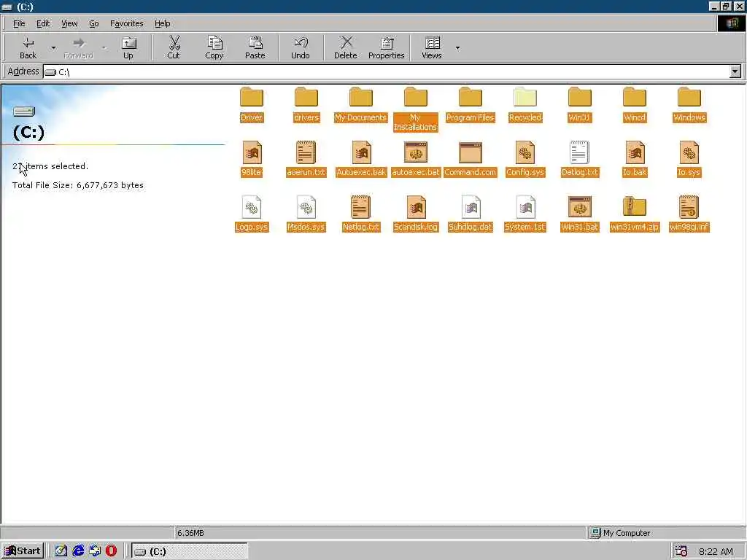Select the Logo.sys file
Viewport: 747px width, 560px height.
(x=252, y=214)
